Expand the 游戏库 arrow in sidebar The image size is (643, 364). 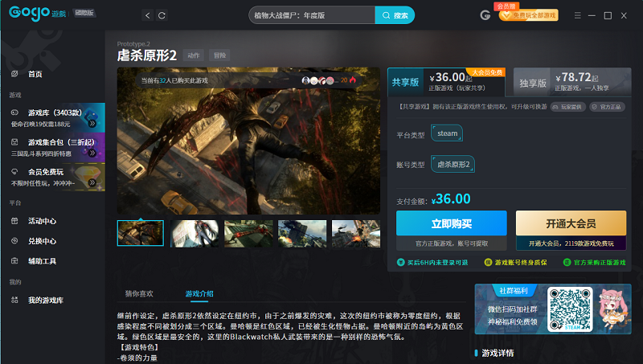pos(92,123)
